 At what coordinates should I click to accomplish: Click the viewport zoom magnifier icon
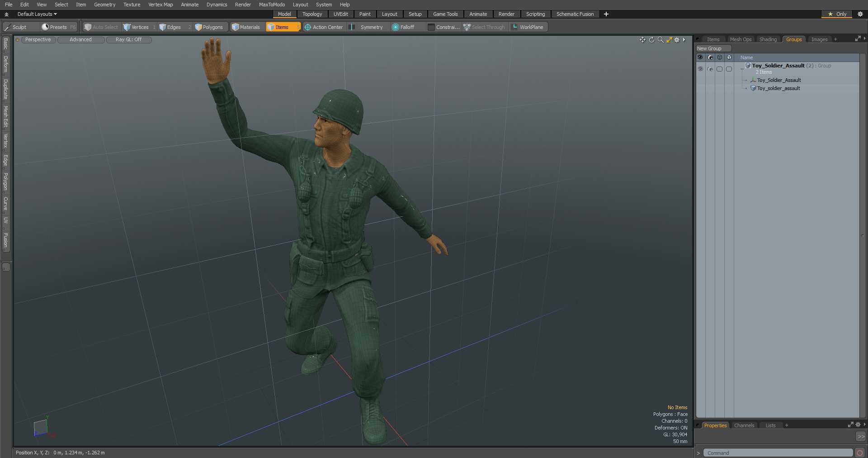(660, 40)
